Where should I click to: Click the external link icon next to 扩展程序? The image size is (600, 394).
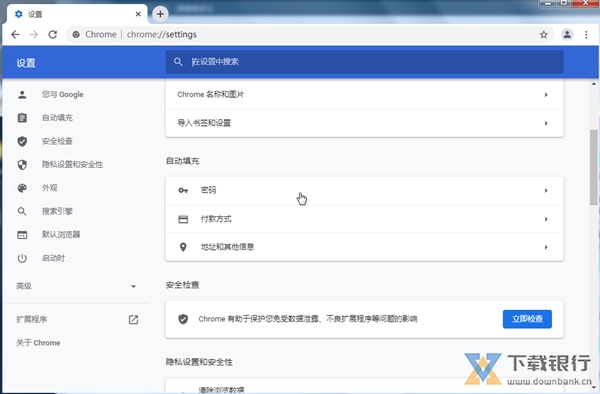[133, 319]
